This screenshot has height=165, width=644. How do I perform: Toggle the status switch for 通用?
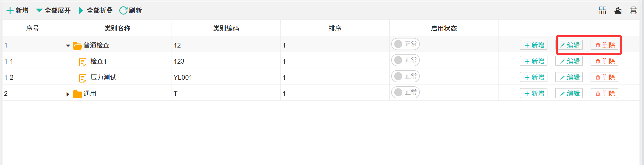(405, 93)
